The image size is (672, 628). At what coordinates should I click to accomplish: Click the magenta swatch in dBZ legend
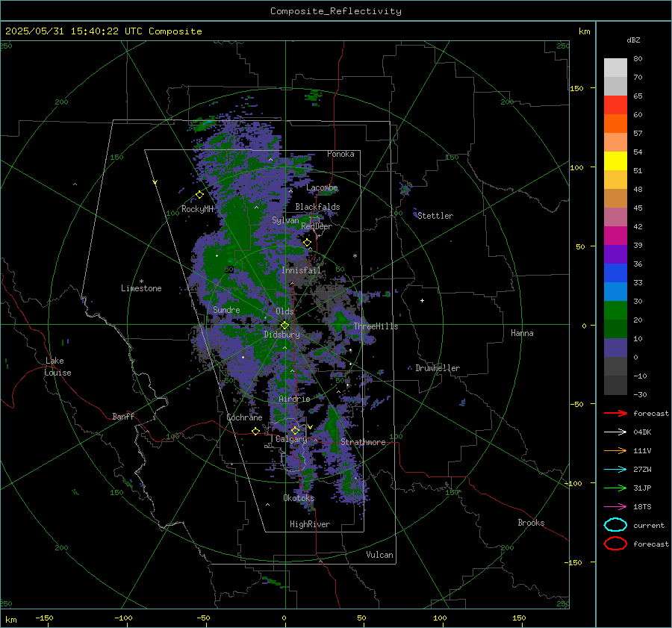click(x=615, y=235)
